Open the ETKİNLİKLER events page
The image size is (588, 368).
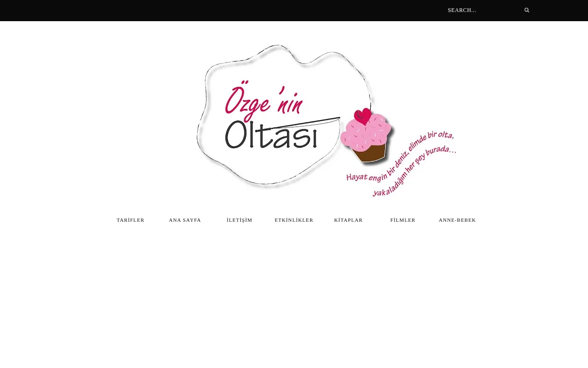click(x=294, y=220)
